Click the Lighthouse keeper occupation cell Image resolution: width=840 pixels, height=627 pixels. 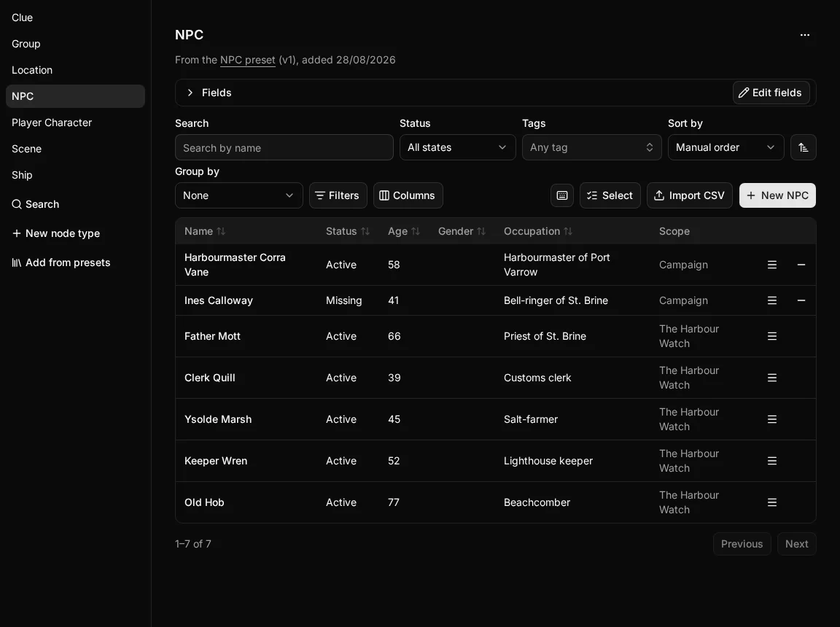548,461
